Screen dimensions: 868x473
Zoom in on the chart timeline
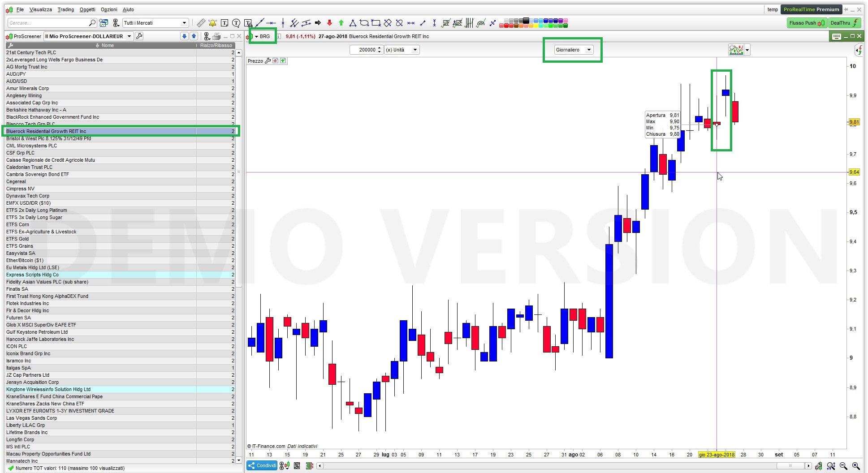pos(856,466)
